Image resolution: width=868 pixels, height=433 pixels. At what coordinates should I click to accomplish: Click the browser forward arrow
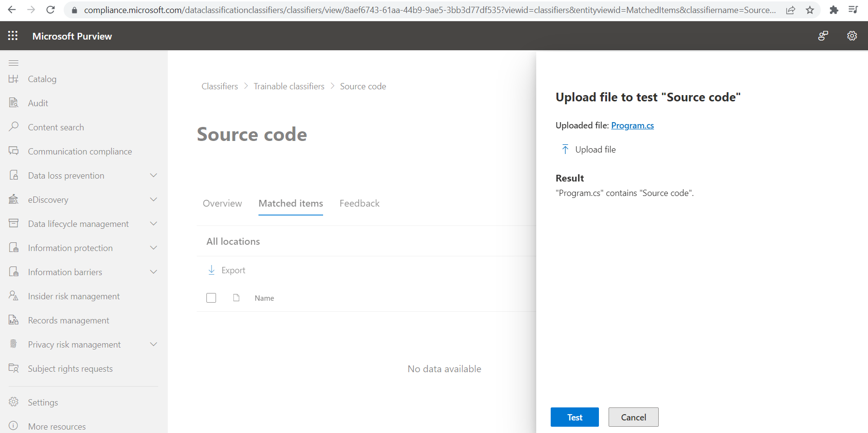point(31,10)
